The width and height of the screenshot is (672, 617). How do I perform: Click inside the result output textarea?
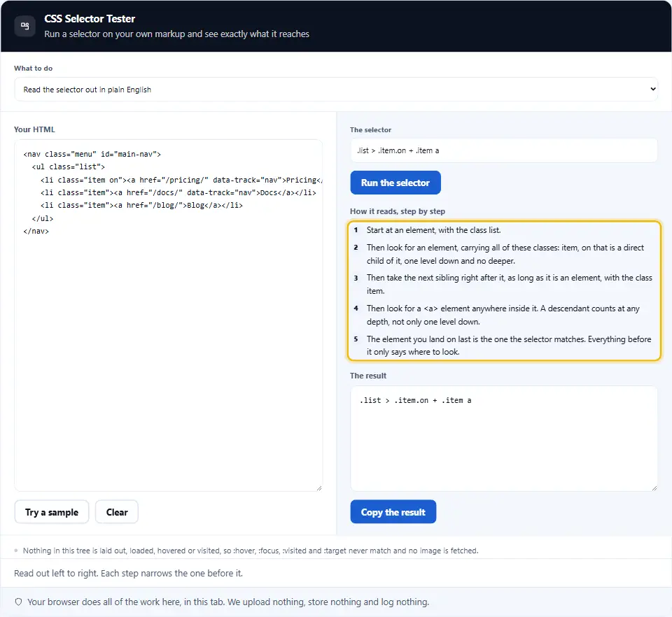pos(503,439)
